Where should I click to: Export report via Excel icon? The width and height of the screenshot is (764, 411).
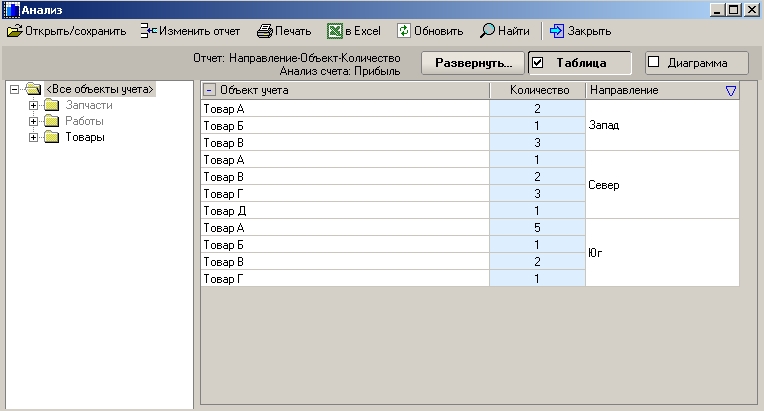pos(335,31)
